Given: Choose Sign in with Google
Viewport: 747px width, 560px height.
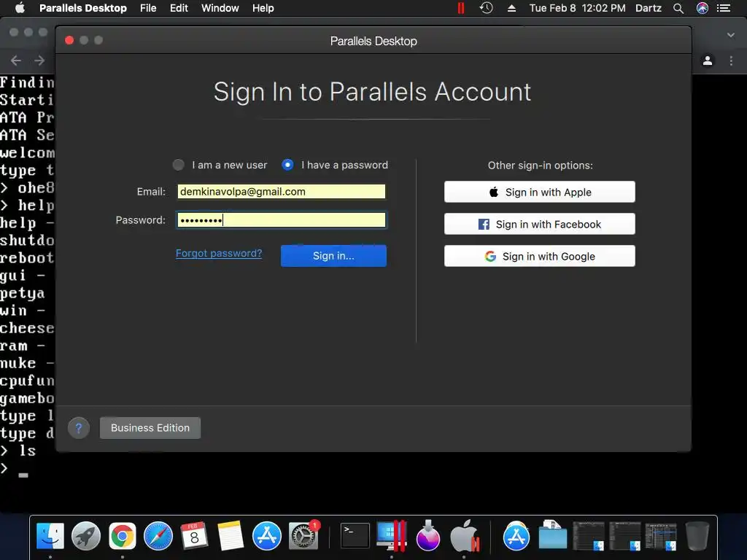Looking at the screenshot, I should (x=540, y=256).
